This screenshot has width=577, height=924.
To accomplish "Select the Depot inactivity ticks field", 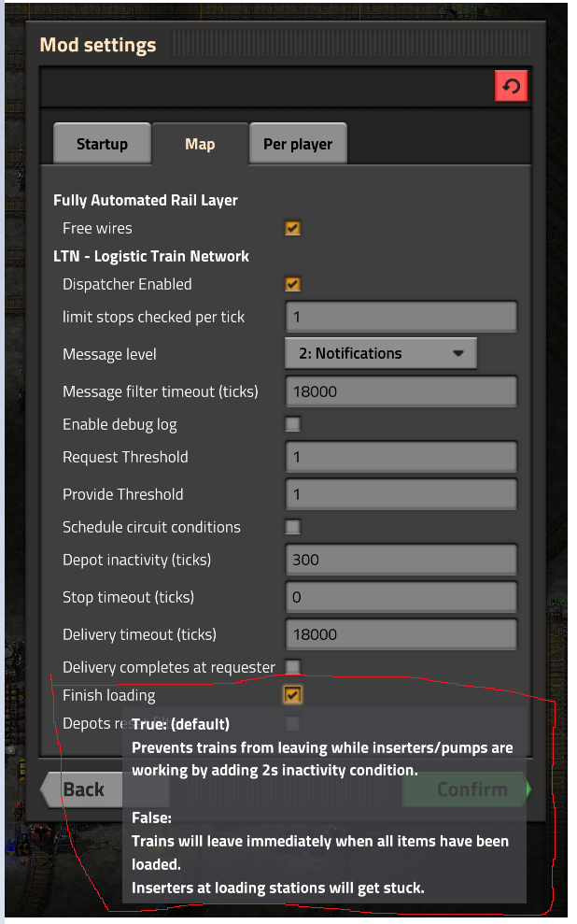I will click(400, 560).
